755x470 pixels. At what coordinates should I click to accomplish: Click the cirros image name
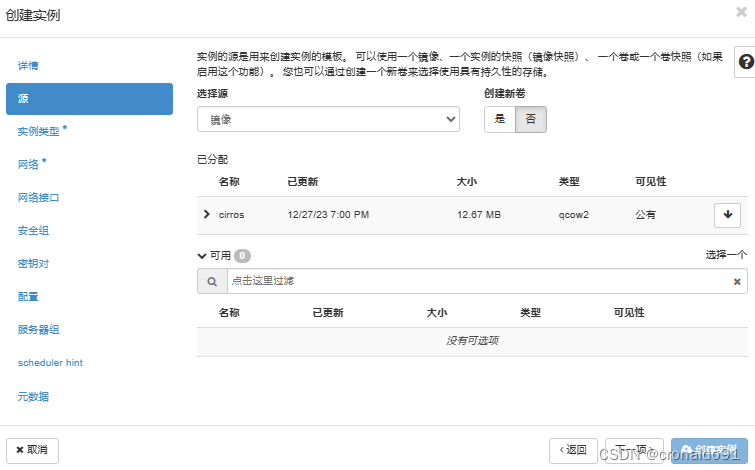[232, 215]
